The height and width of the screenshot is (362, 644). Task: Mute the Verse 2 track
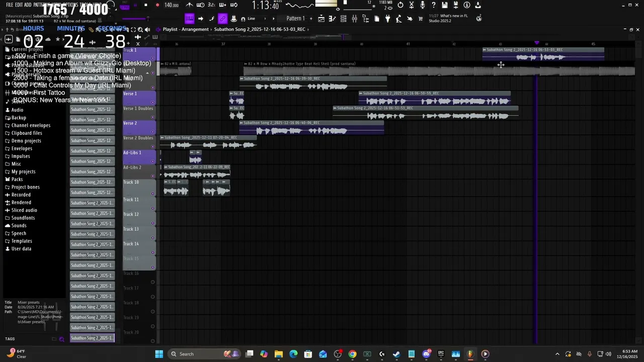153,132
